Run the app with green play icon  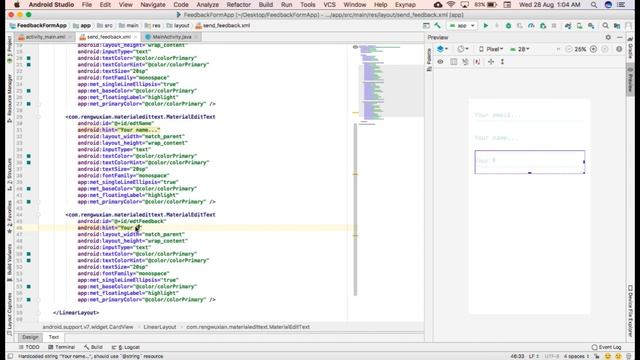click(486, 26)
